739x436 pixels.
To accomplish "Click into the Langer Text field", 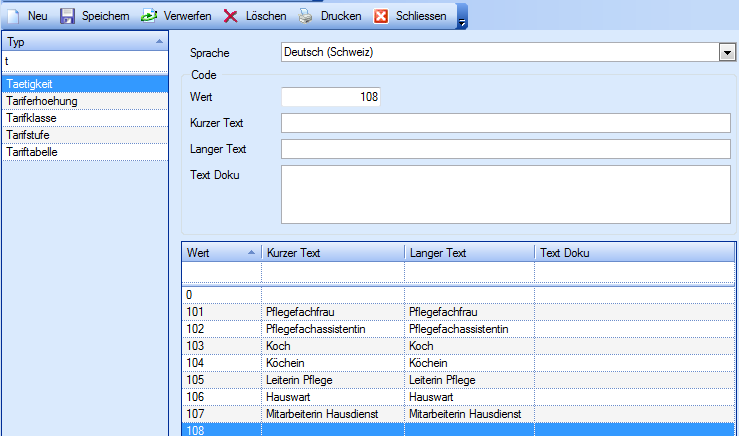I will 507,149.
